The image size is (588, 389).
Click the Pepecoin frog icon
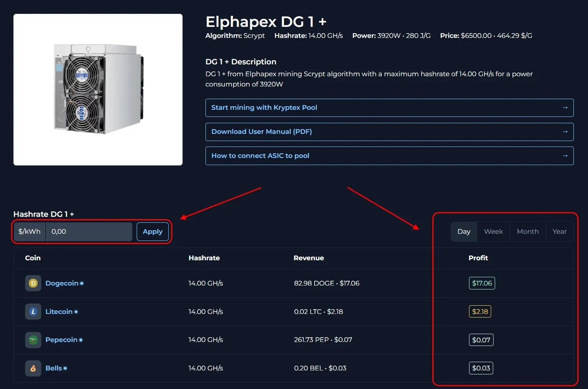coord(33,340)
